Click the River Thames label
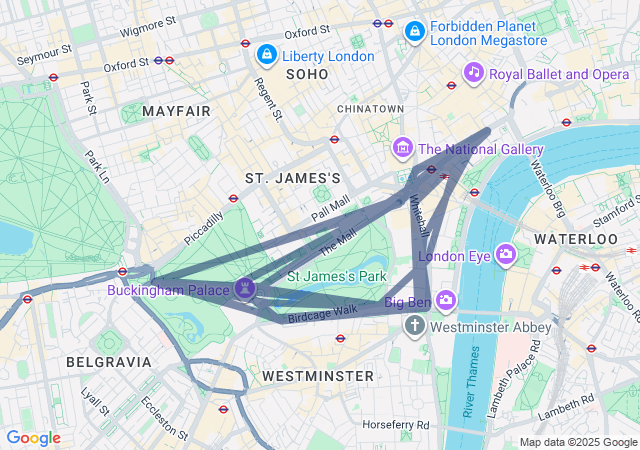This screenshot has height=450, width=640. coord(471,382)
